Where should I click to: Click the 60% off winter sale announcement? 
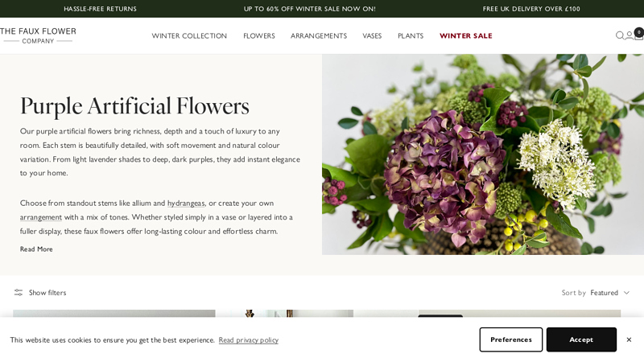(310, 9)
